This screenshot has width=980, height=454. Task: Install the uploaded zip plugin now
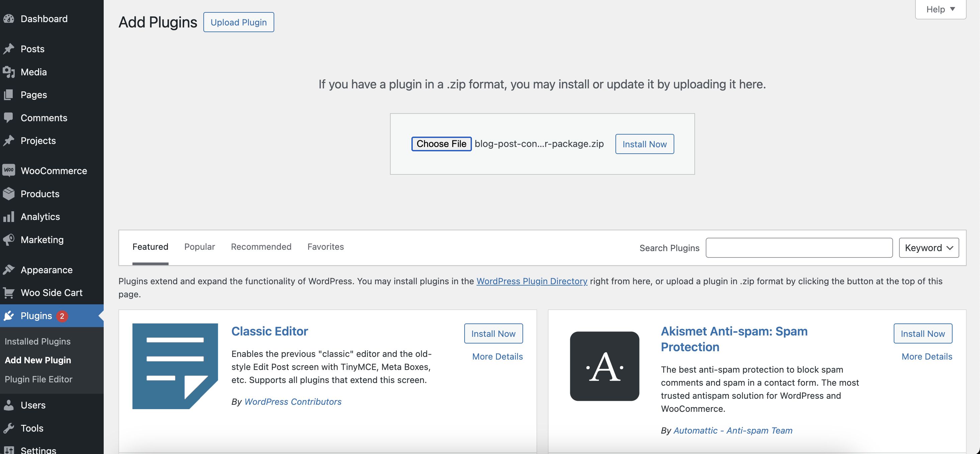[645, 144]
